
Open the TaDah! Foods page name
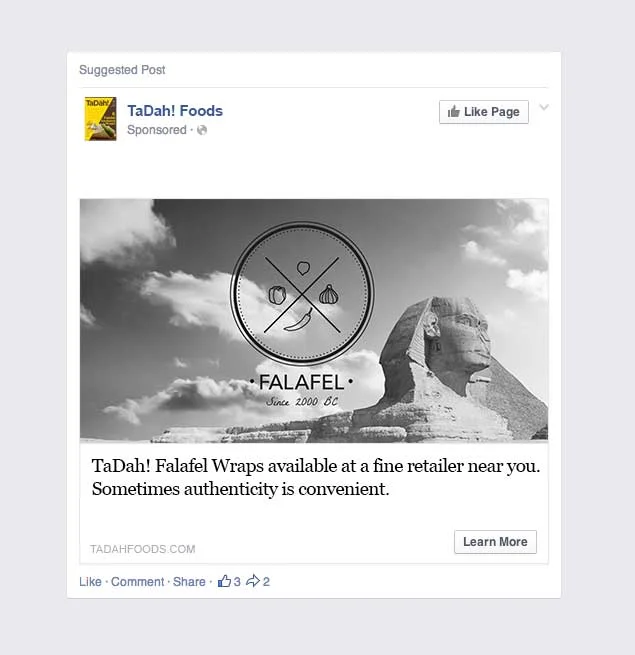[175, 111]
